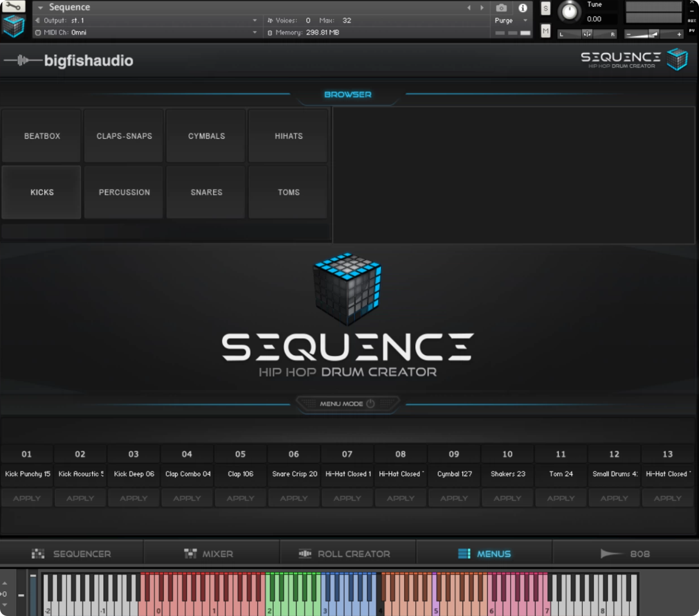Image resolution: width=699 pixels, height=616 pixels.
Task: Apply sample to slot 05 Clap 106
Action: click(x=240, y=498)
